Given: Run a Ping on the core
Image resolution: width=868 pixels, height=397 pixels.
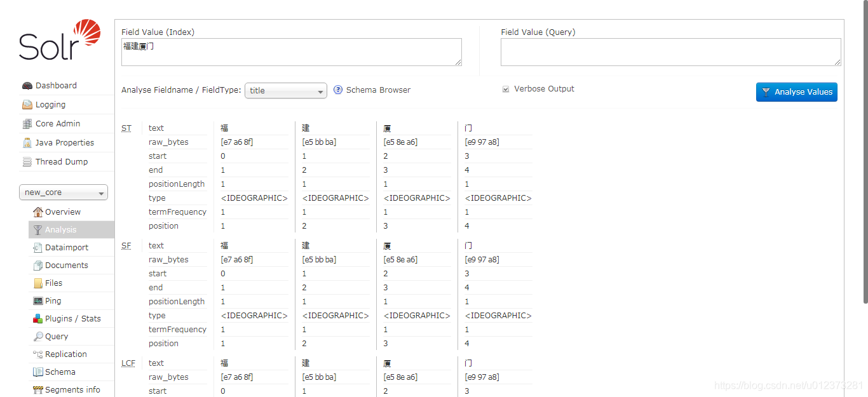Looking at the screenshot, I should (53, 300).
